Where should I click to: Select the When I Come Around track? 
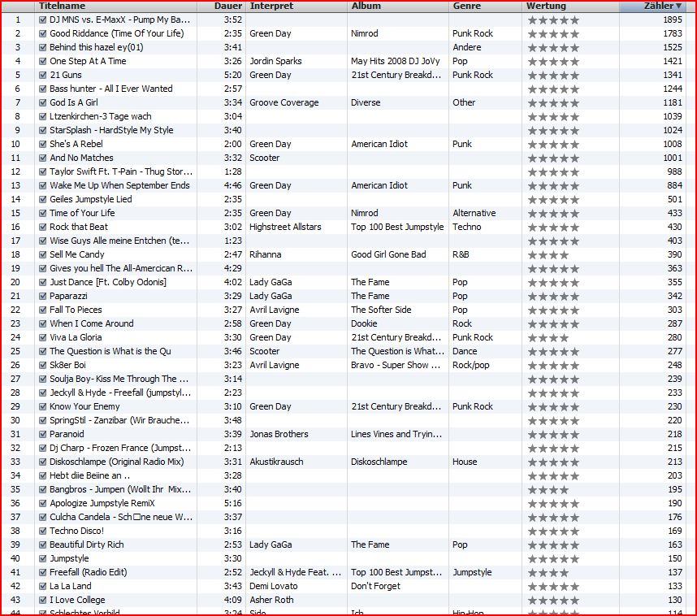click(x=92, y=323)
